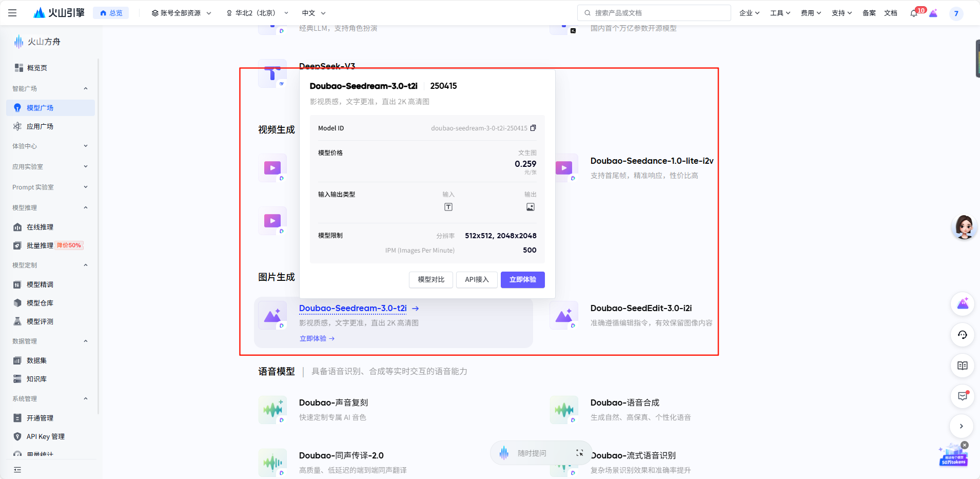
Task: Open 模型精调 in the sidebar
Action: (x=50, y=284)
